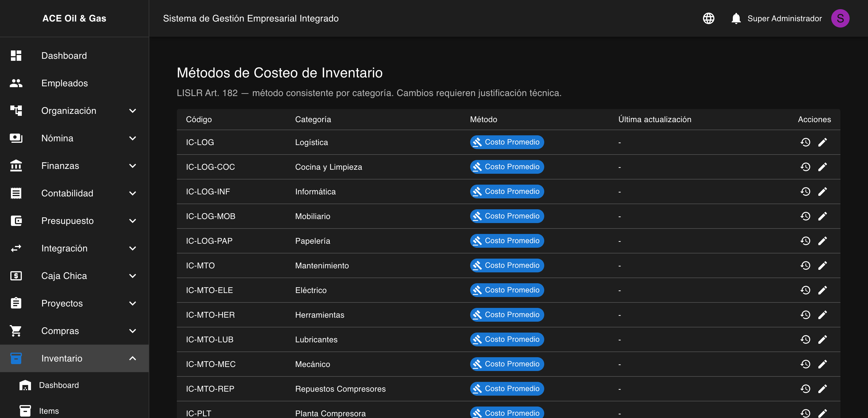Click the ACE Oil & Gas logo title
868x418 pixels.
tap(74, 18)
